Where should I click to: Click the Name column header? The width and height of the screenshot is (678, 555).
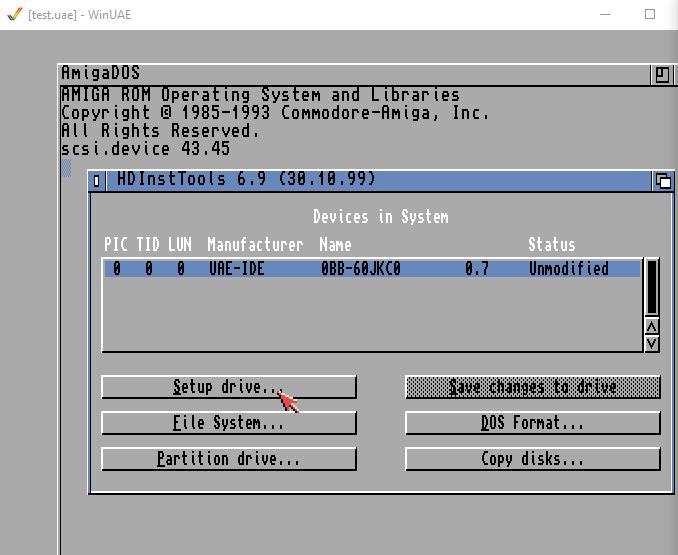point(336,245)
